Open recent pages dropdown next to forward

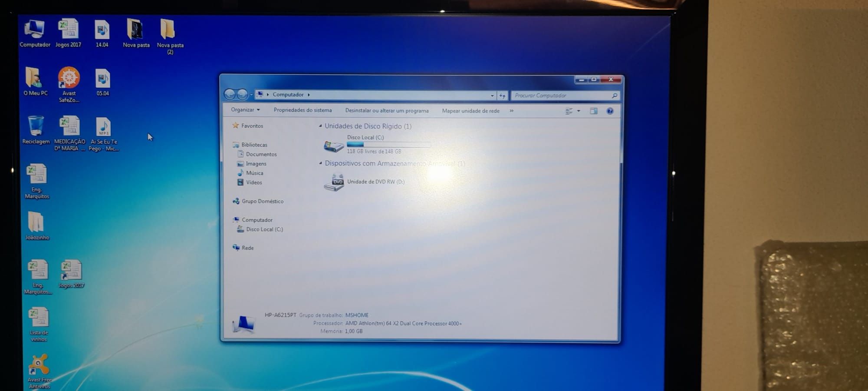coord(251,95)
